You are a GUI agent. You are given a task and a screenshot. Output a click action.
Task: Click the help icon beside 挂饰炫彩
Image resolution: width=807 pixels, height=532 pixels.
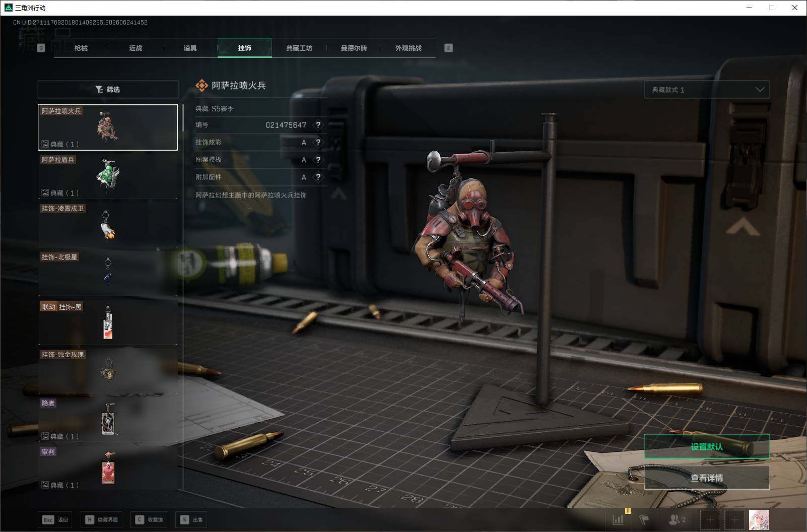[x=318, y=143]
